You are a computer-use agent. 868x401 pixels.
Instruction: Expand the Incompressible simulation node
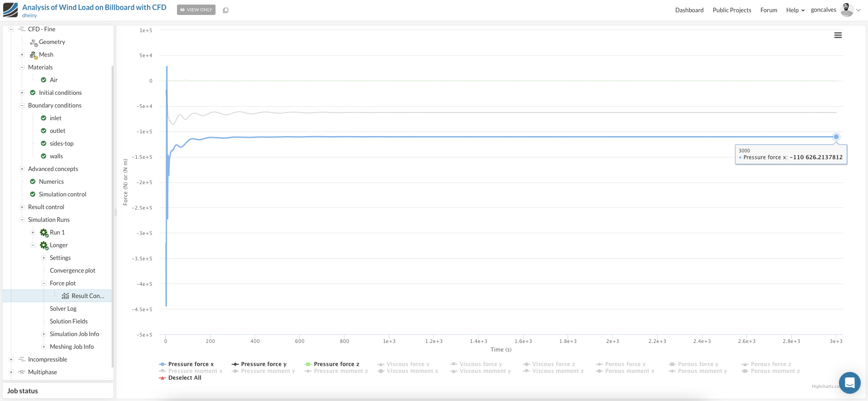tap(11, 359)
